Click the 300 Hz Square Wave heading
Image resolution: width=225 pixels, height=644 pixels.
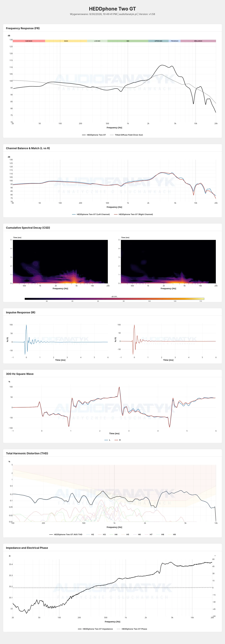click(x=20, y=374)
